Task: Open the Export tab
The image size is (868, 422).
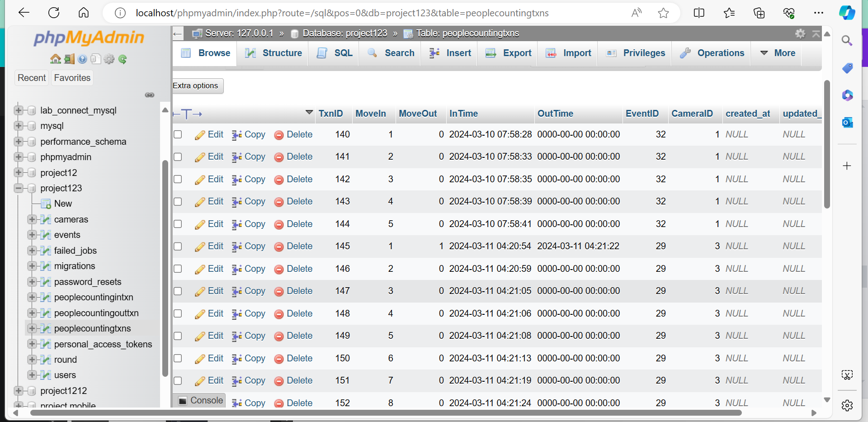Action: click(x=509, y=53)
